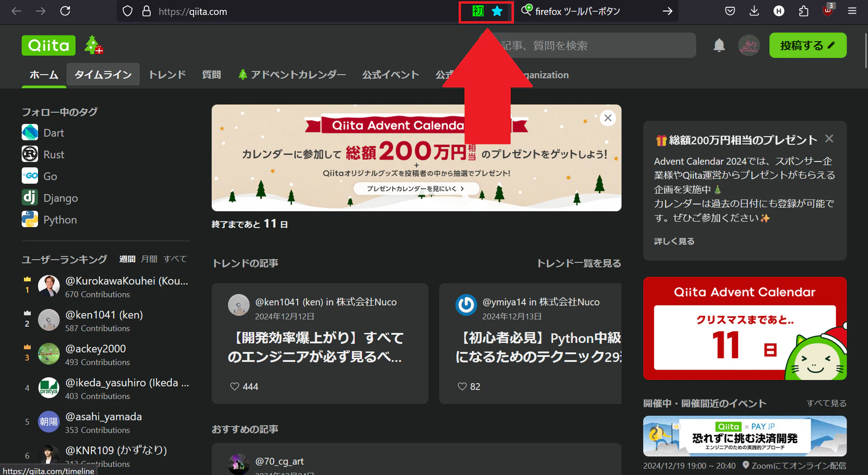Viewport: 868px width, 475px height.
Task: Click the green kanji extension icon in address bar
Action: pyautogui.click(x=478, y=11)
